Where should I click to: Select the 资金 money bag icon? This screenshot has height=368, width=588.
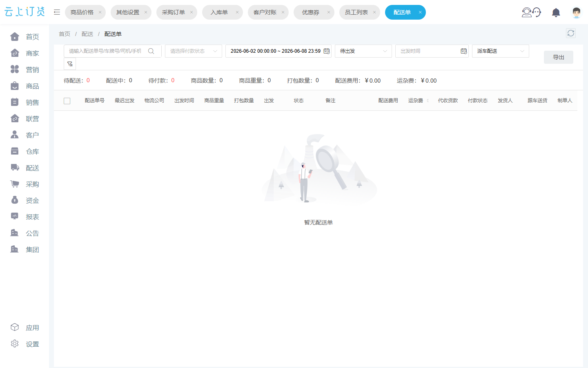15,200
